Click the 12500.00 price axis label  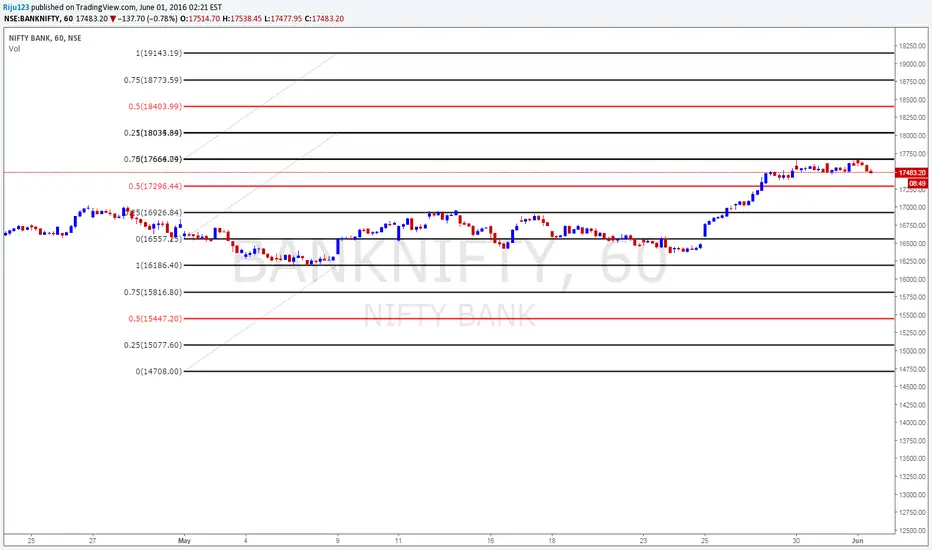click(x=912, y=530)
